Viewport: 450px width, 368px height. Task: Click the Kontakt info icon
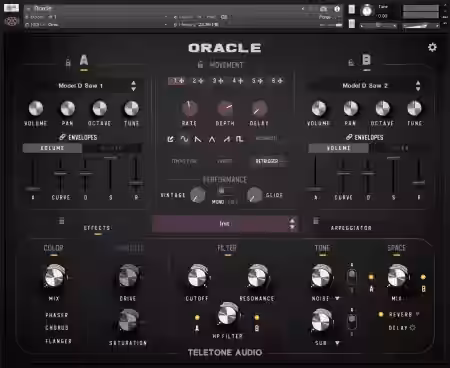point(337,9)
